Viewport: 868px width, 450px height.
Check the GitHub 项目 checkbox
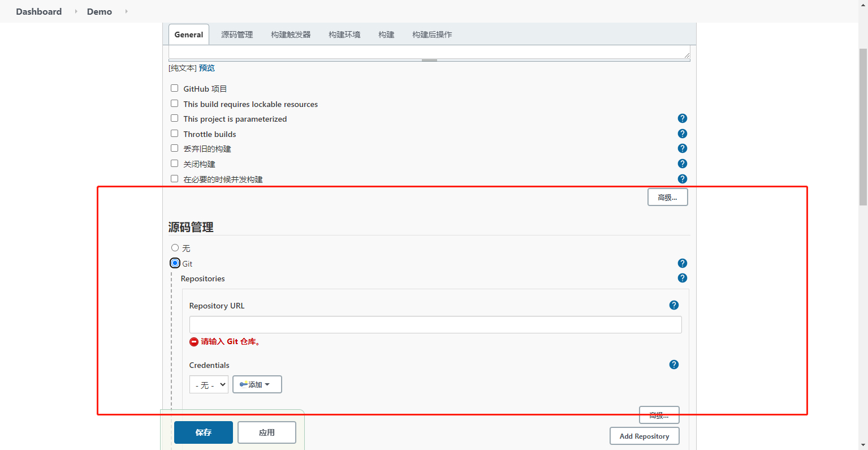tap(175, 88)
